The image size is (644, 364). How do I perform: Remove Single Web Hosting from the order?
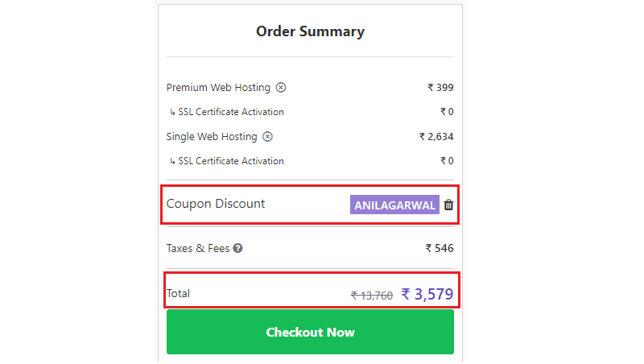pyautogui.click(x=267, y=136)
